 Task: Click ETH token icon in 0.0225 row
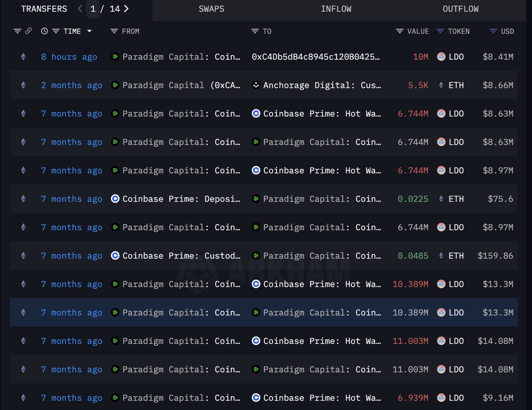(441, 199)
